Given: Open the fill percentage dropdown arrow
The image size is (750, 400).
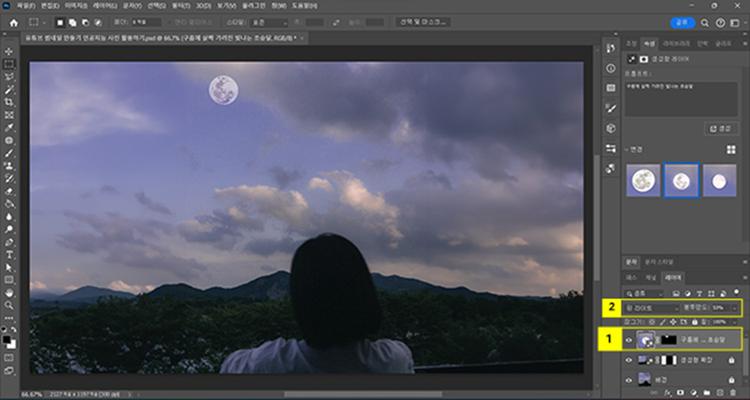Looking at the screenshot, I should pyautogui.click(x=735, y=322).
